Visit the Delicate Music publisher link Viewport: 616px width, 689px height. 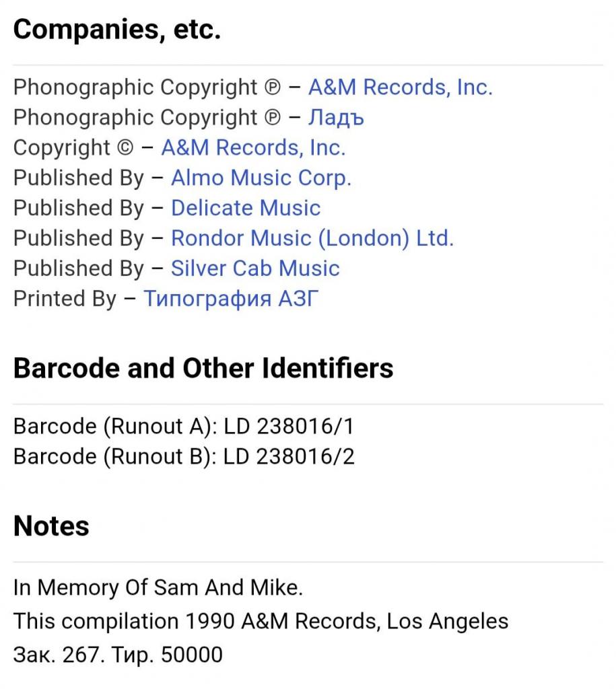tap(246, 208)
